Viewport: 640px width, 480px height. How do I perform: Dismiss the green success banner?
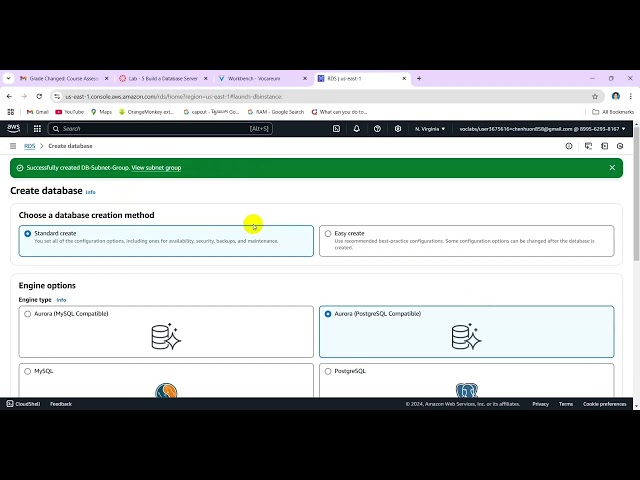pos(612,168)
